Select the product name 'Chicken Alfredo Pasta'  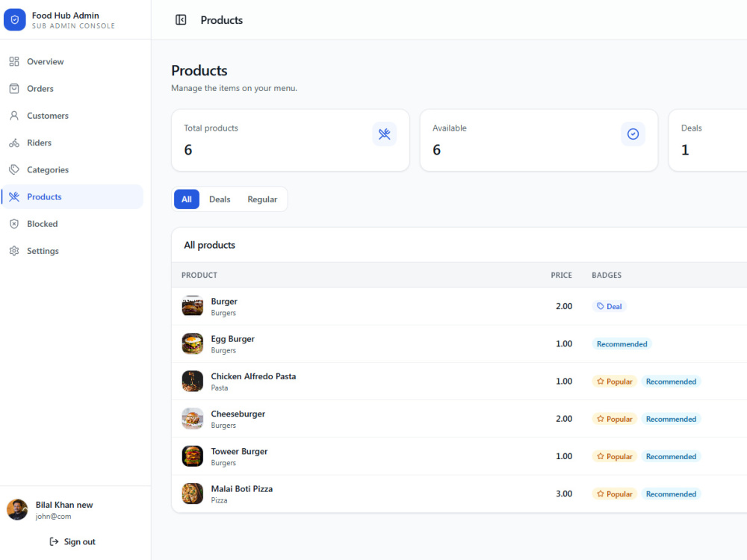coord(253,376)
